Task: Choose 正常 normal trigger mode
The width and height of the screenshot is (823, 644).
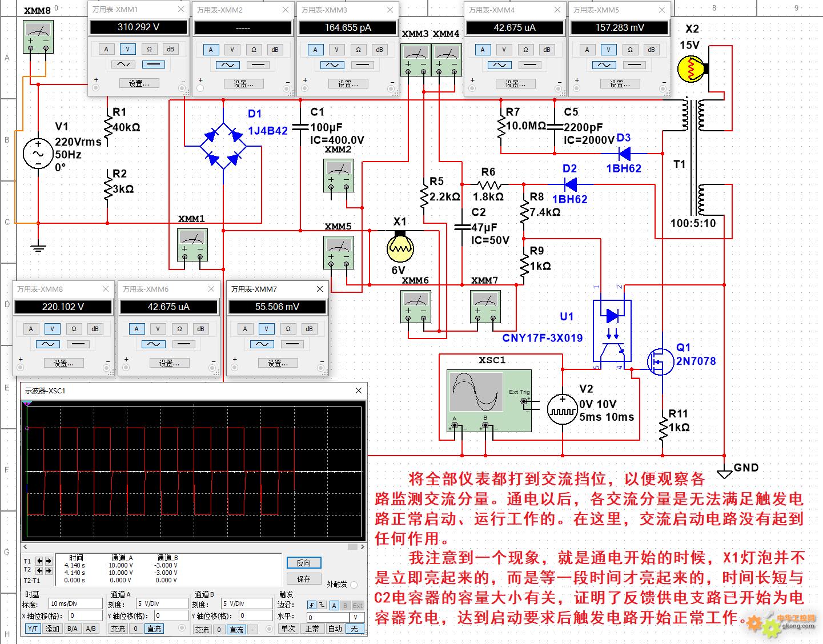Action: [x=312, y=629]
